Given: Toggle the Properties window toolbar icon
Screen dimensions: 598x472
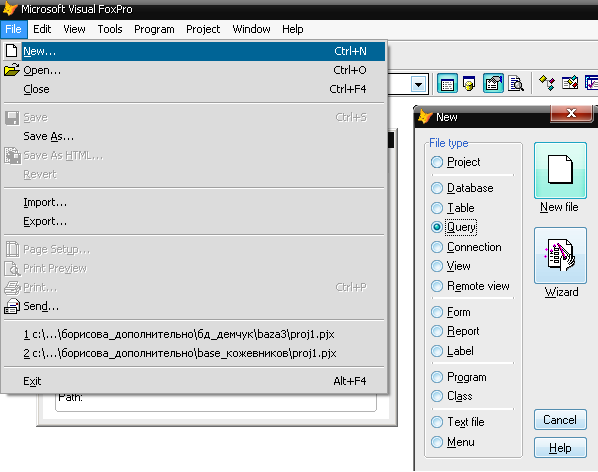Looking at the screenshot, I should point(493,83).
